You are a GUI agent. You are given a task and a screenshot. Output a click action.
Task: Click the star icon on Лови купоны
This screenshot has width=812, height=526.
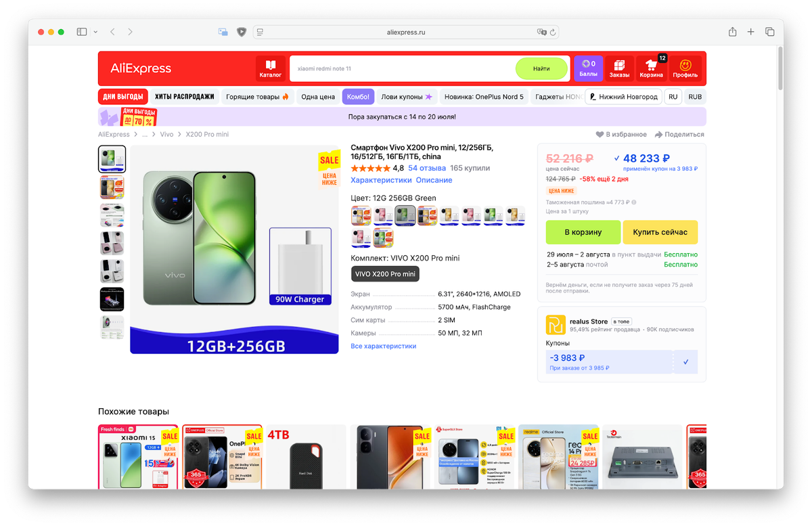[x=428, y=97]
